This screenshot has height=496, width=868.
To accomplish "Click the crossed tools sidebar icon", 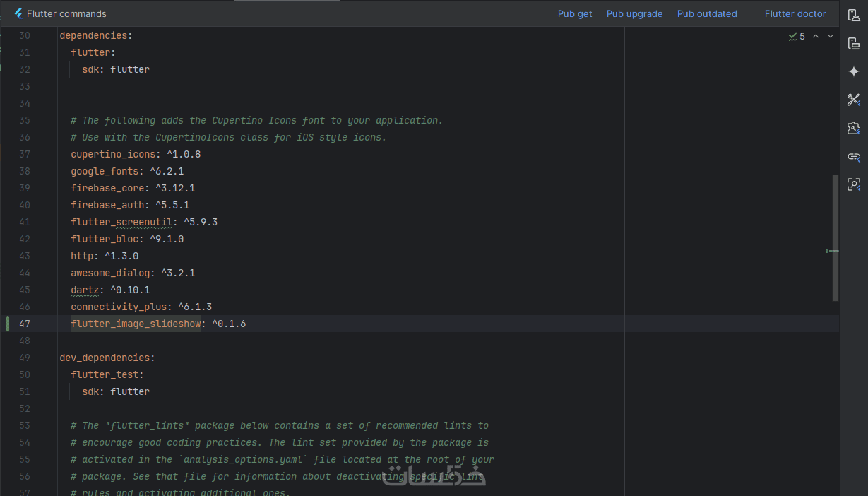I will click(853, 100).
